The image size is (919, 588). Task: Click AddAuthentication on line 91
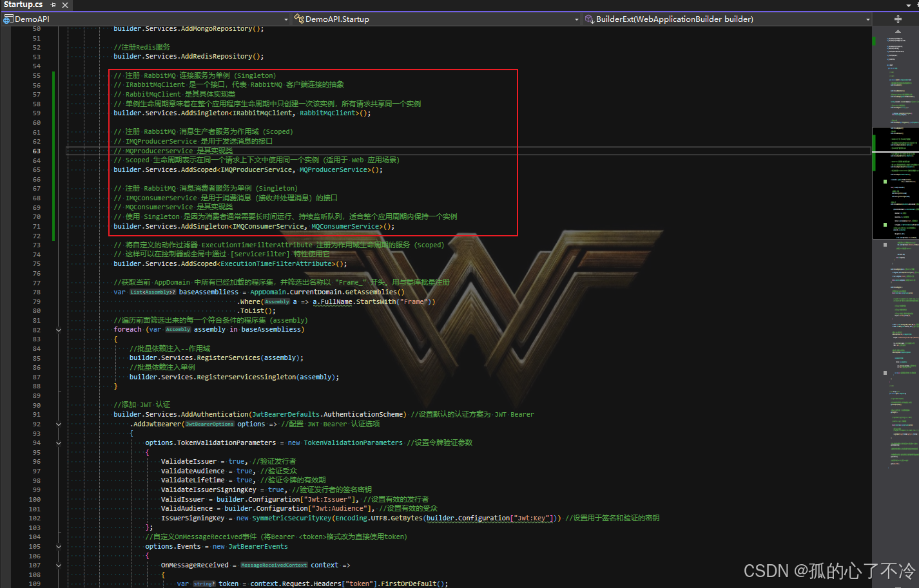(215, 415)
